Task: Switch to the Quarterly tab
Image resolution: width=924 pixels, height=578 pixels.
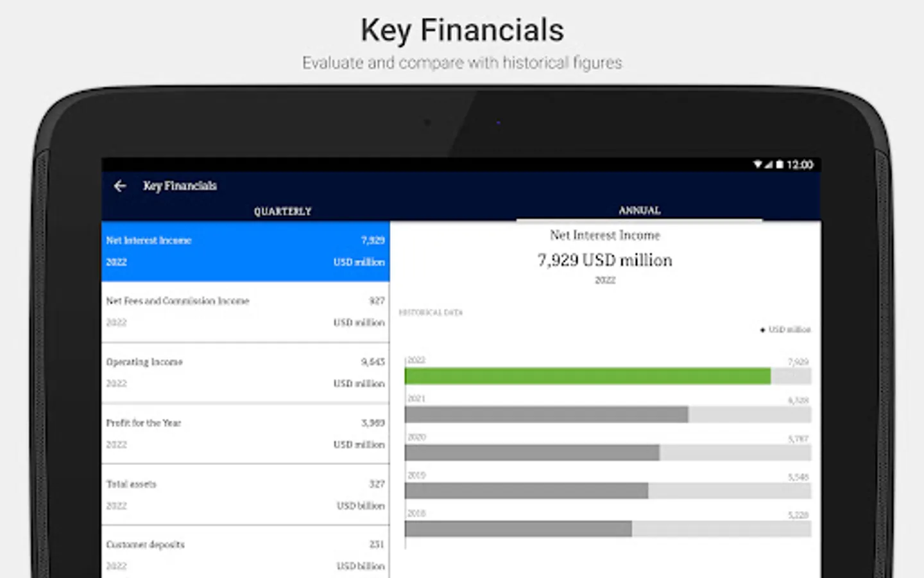Action: click(x=282, y=211)
